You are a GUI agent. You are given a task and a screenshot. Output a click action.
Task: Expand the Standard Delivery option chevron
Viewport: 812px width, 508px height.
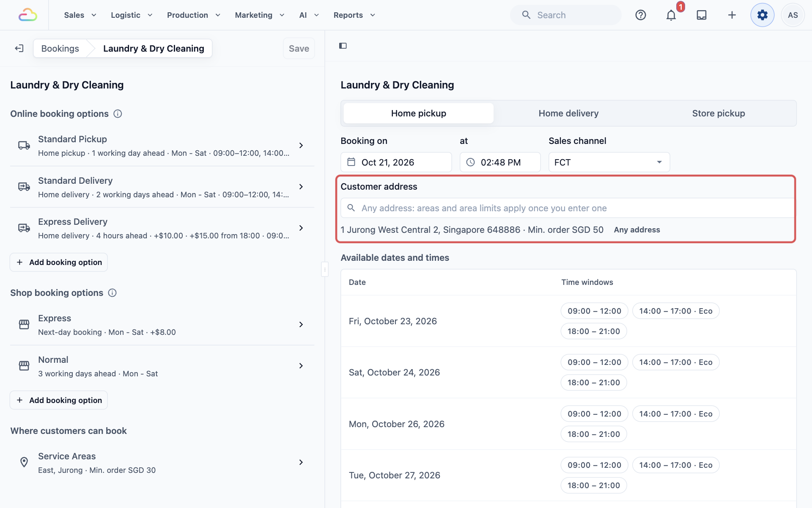pyautogui.click(x=301, y=187)
